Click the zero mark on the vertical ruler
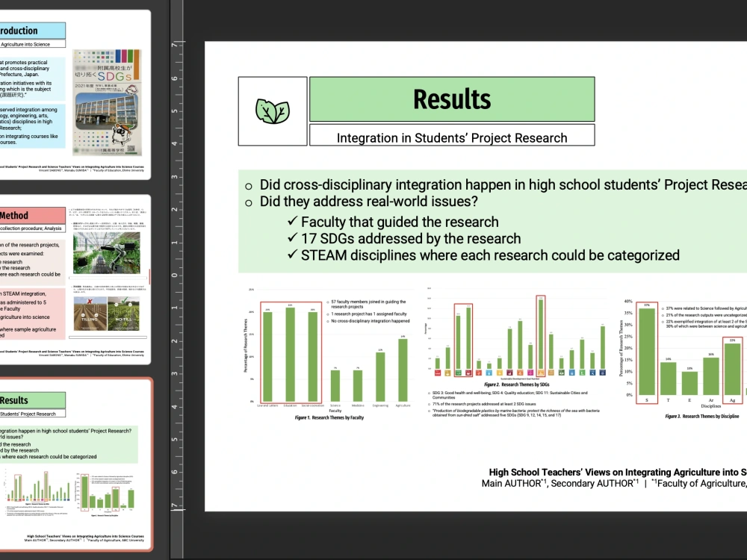747x560 pixels. point(174,275)
